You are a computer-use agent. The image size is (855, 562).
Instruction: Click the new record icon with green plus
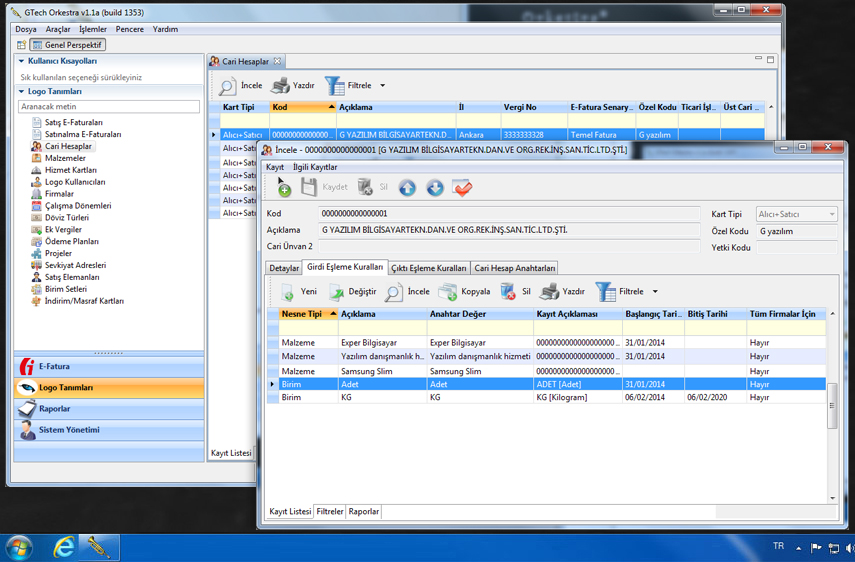point(283,188)
